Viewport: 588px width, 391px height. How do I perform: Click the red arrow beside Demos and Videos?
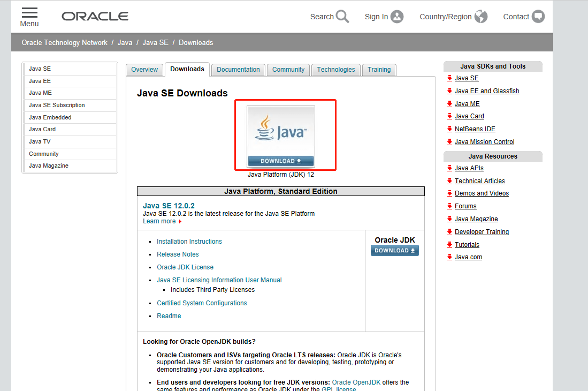pos(449,193)
